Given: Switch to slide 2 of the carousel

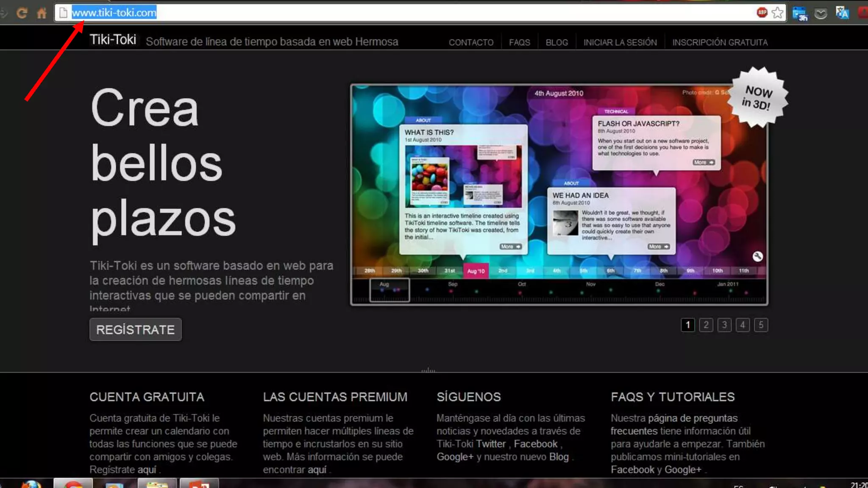Looking at the screenshot, I should (x=706, y=325).
